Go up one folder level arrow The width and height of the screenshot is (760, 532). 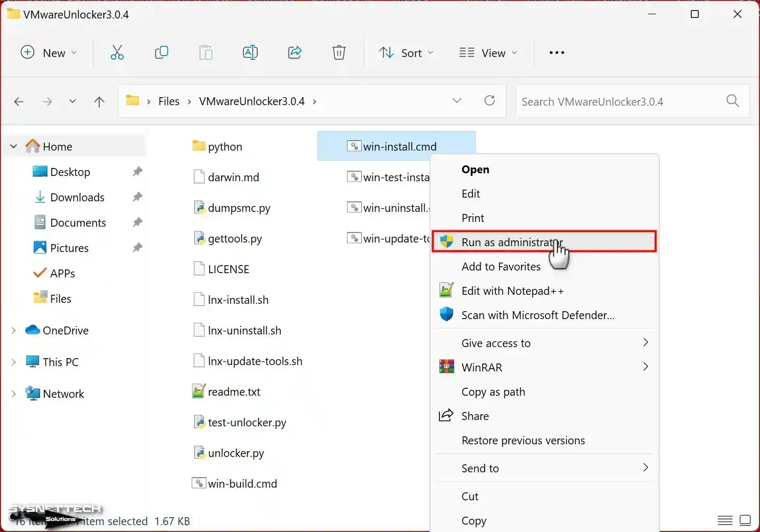coord(99,101)
